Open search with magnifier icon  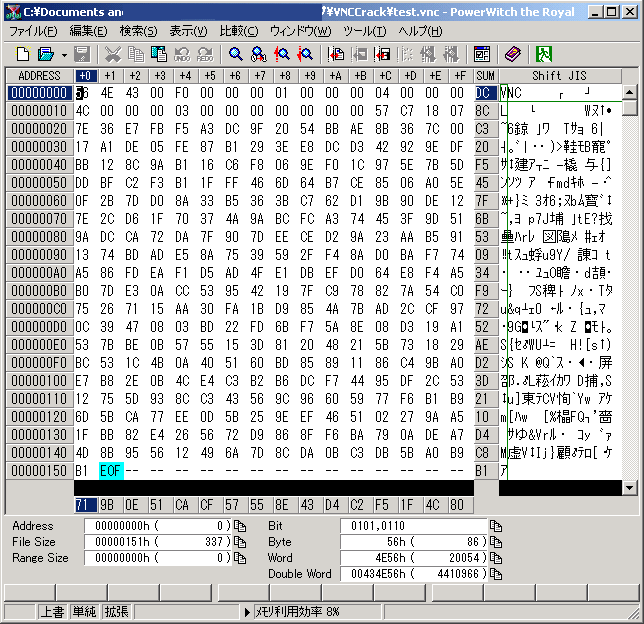coord(235,54)
